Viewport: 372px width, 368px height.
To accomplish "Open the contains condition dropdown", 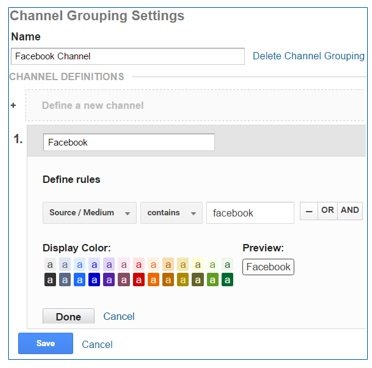I will 171,212.
